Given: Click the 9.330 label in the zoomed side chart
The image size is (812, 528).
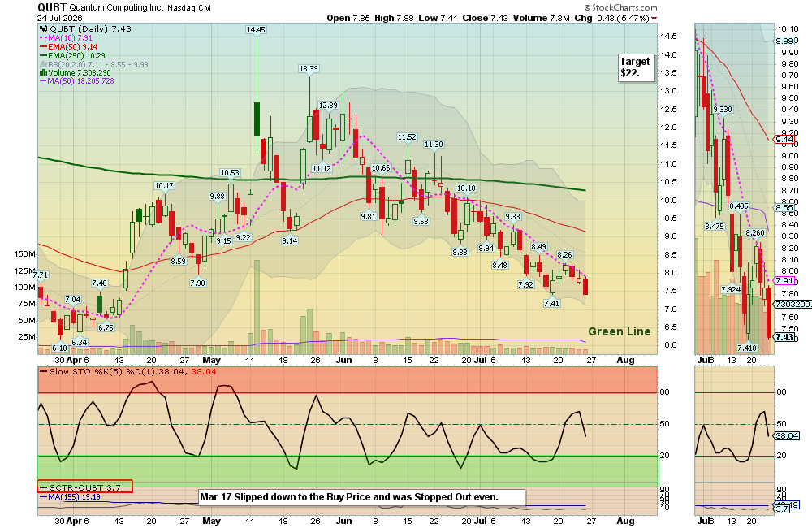Looking at the screenshot, I should [723, 110].
